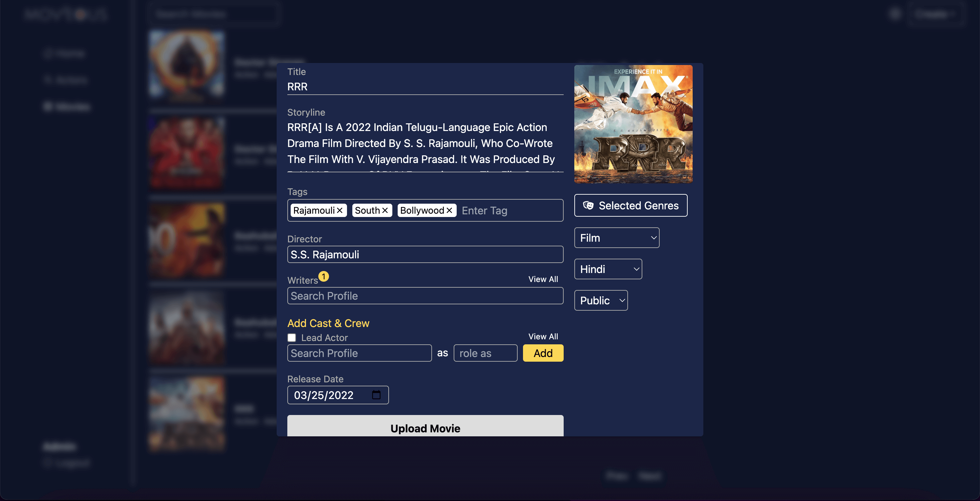980x501 pixels.
Task: Click the Selected Genres icon button
Action: 587,205
